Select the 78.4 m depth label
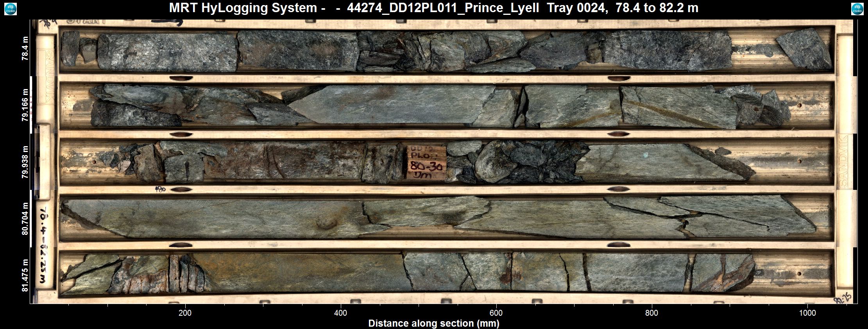The height and width of the screenshot is (329, 868). 25,48
